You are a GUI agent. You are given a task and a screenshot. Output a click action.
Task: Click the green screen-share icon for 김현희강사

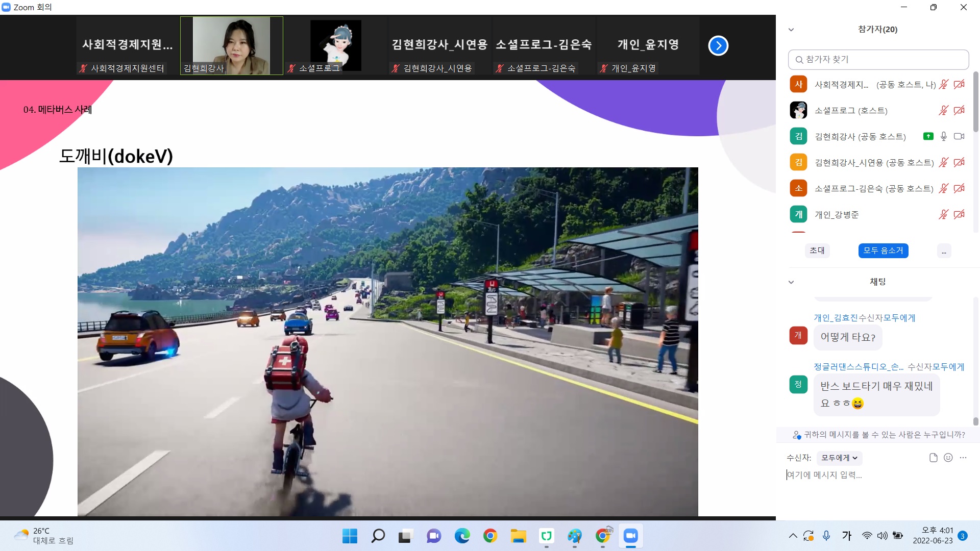pyautogui.click(x=928, y=136)
